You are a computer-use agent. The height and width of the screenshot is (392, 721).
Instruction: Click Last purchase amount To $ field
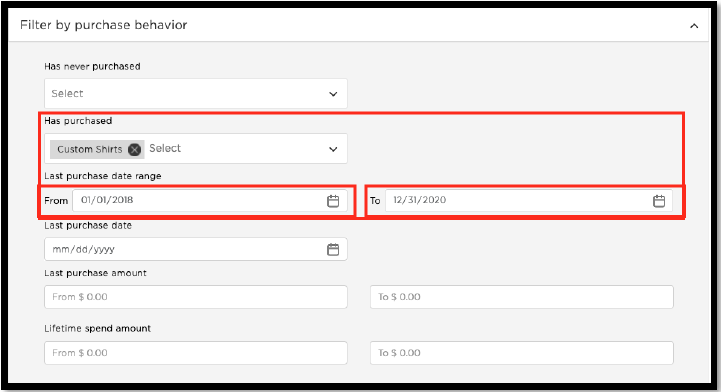click(522, 297)
